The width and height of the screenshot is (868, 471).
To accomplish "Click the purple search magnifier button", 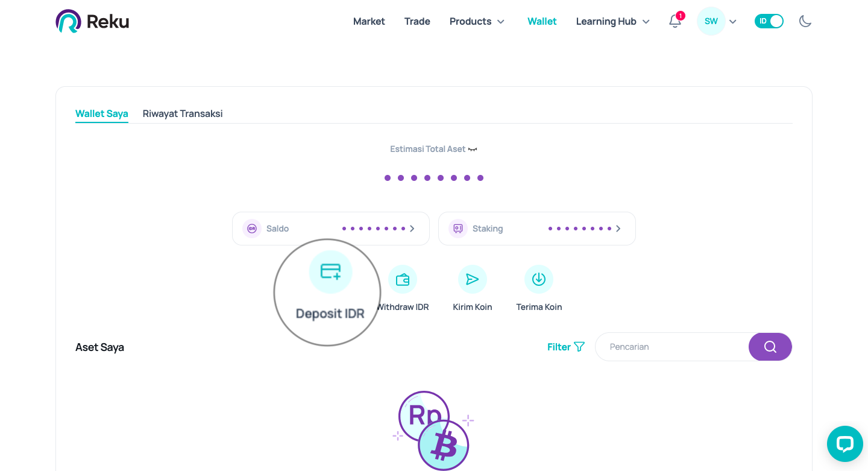I will point(770,347).
